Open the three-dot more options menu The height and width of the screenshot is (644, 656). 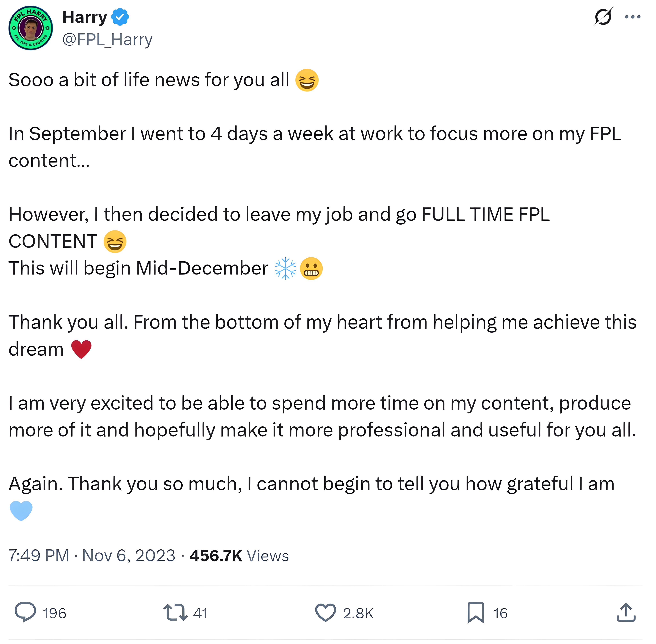point(633,17)
